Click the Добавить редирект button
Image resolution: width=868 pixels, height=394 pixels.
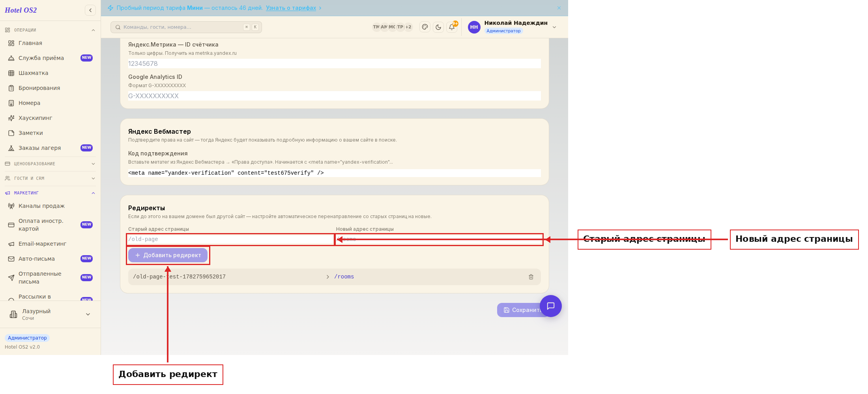tap(168, 255)
